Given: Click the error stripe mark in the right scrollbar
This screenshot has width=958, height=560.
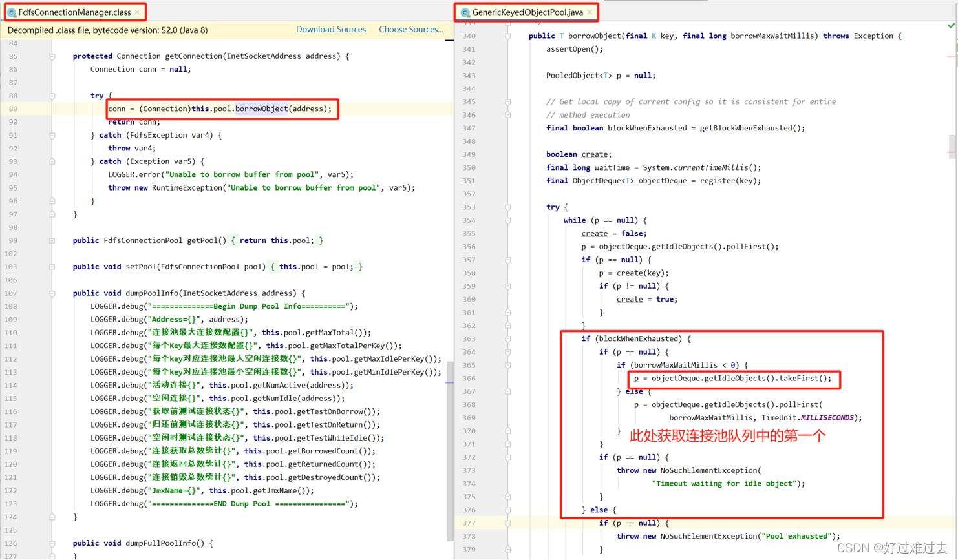Looking at the screenshot, I should [952, 58].
